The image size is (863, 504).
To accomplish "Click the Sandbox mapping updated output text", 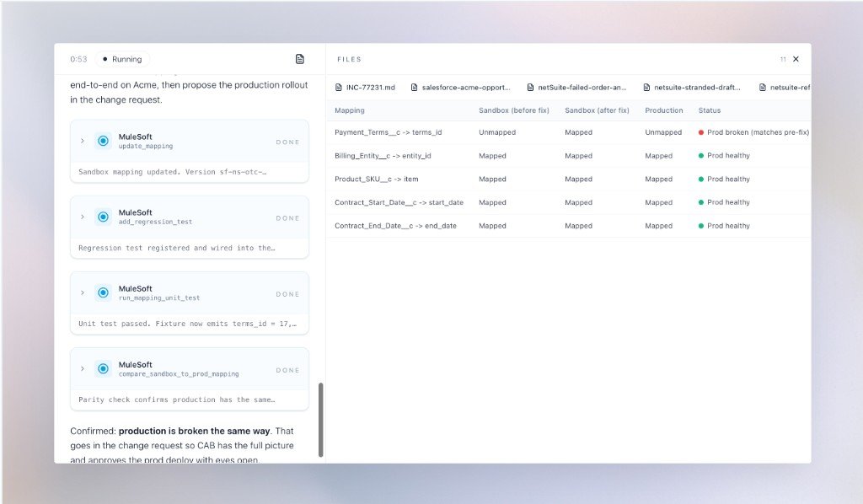I will point(172,172).
